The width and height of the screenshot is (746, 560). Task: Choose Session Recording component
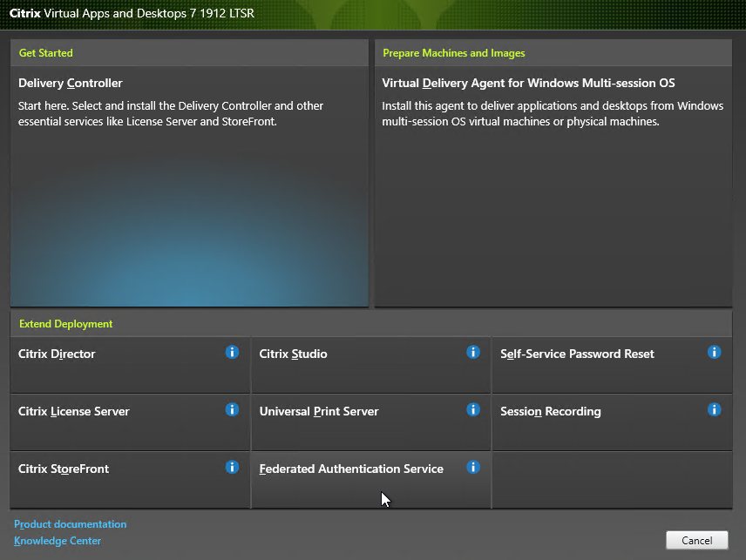click(x=550, y=412)
